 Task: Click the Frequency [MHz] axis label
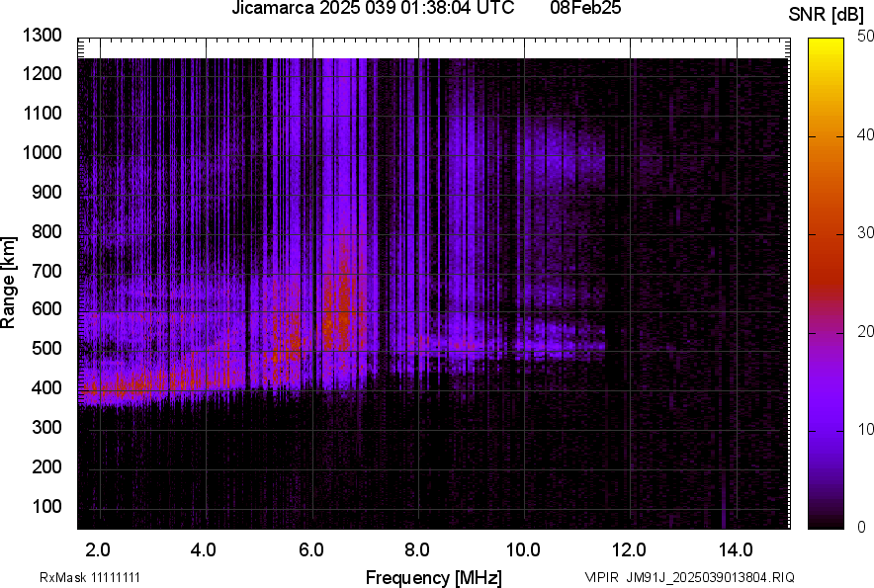point(433,576)
